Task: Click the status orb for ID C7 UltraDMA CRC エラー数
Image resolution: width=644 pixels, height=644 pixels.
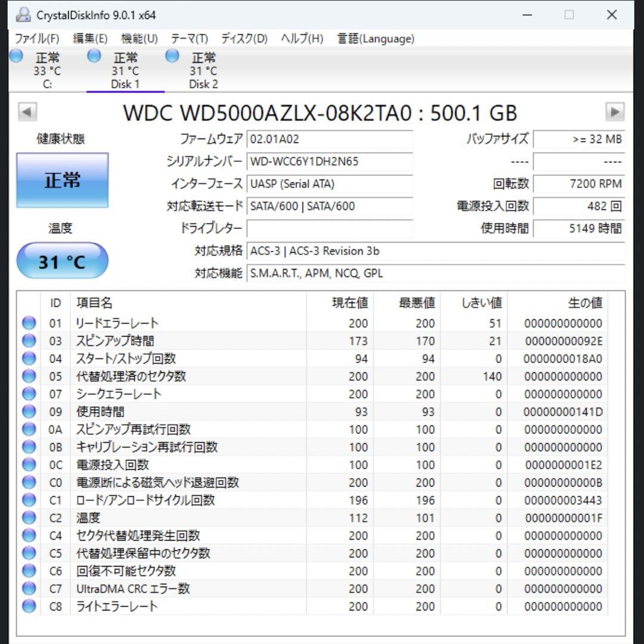Action: point(29,588)
